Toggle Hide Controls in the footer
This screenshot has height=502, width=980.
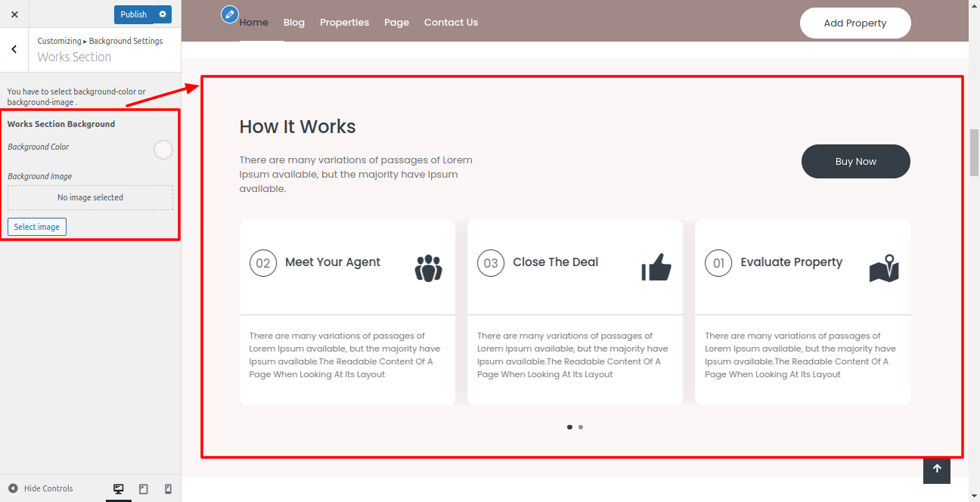[41, 488]
